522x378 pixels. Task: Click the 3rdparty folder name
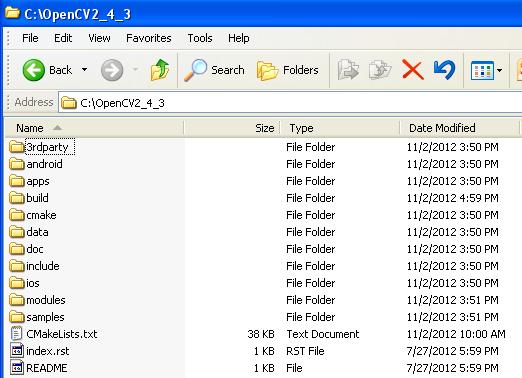click(47, 147)
